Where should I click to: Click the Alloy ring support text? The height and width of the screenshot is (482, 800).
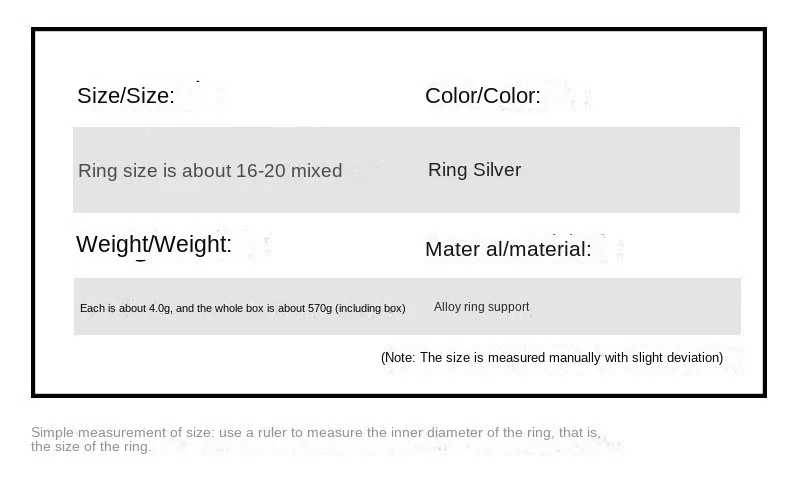pyautogui.click(x=481, y=307)
